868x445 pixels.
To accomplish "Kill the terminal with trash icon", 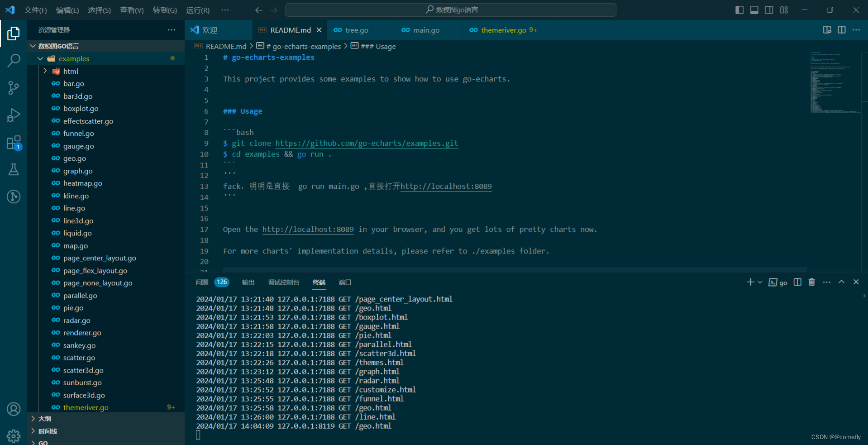I will (812, 282).
